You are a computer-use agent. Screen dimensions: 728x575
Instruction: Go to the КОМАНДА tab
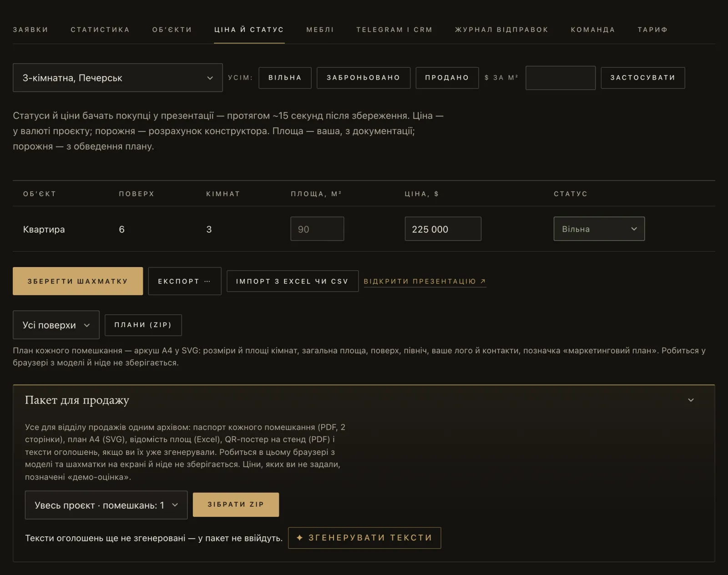pos(592,30)
